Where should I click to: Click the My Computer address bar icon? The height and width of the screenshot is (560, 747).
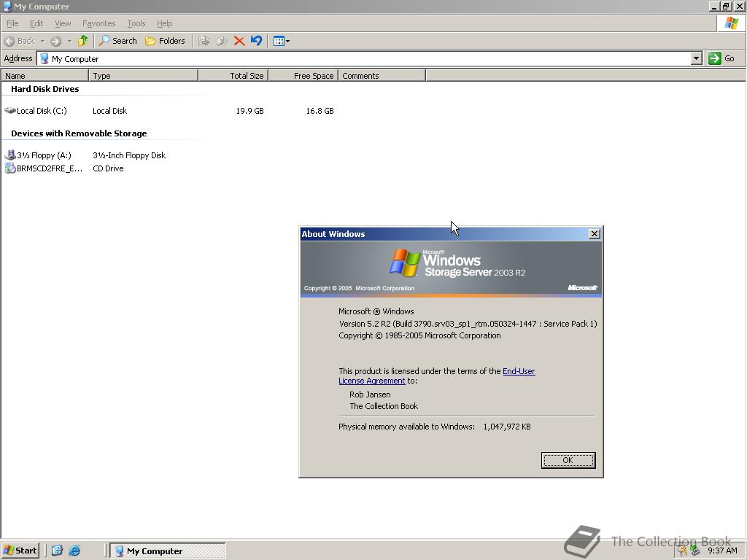pyautogui.click(x=44, y=58)
